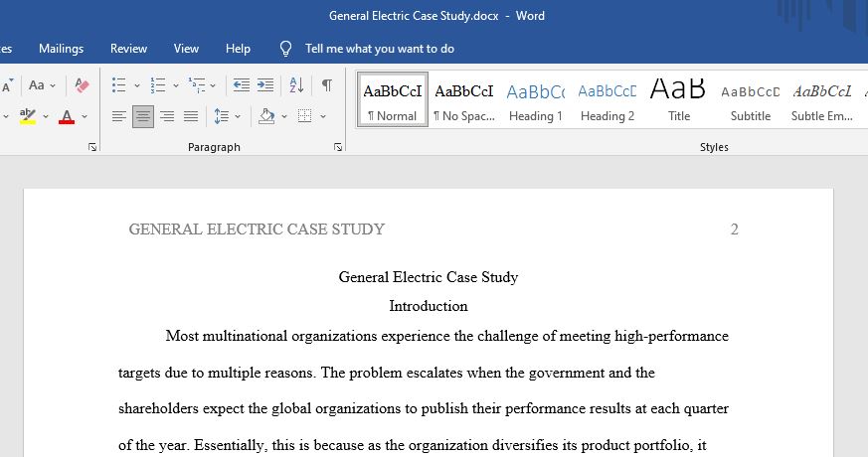Decrease paragraph indent

pos(241,85)
